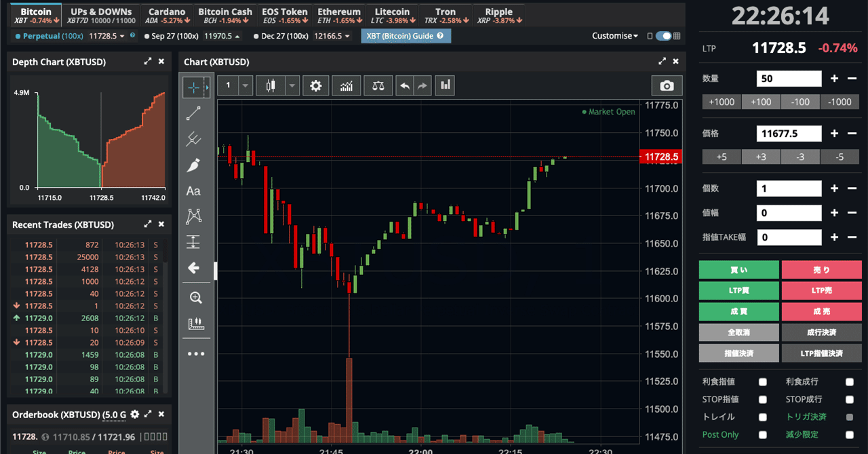
Task: Expand the Chart panel fullscreen
Action: pyautogui.click(x=663, y=62)
